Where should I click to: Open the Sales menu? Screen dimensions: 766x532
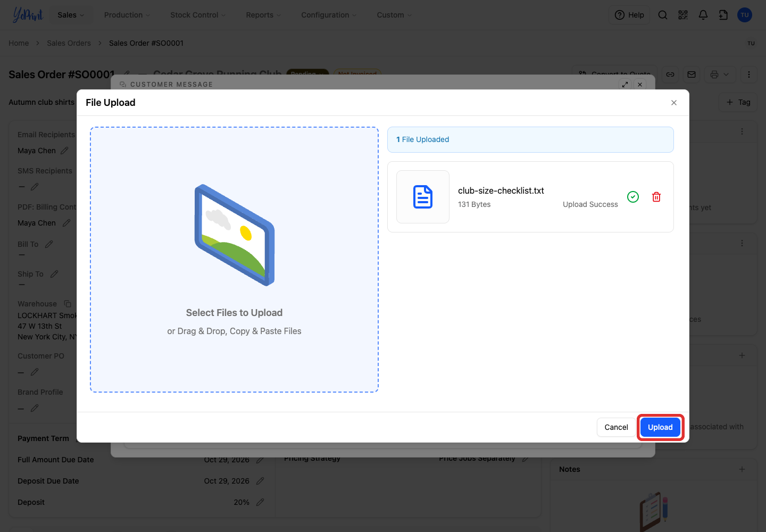pyautogui.click(x=71, y=15)
